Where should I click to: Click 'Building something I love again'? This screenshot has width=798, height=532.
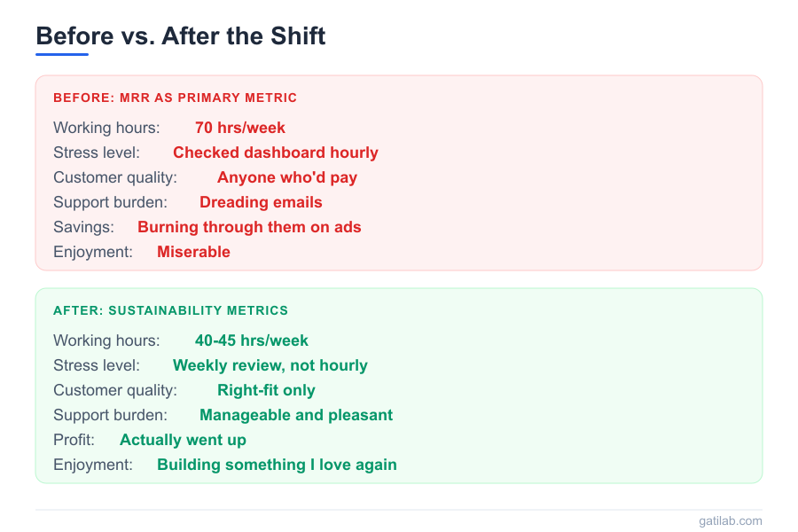277,465
